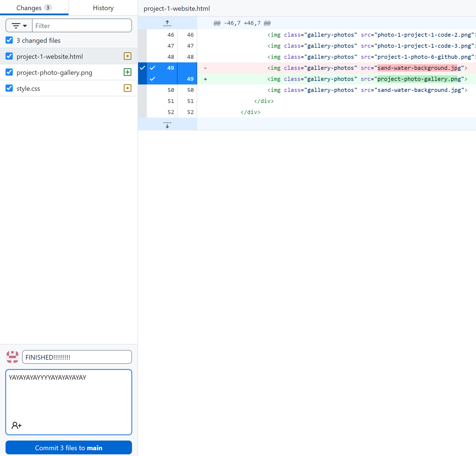Click modified status icon for project-1-website.html

(x=127, y=56)
